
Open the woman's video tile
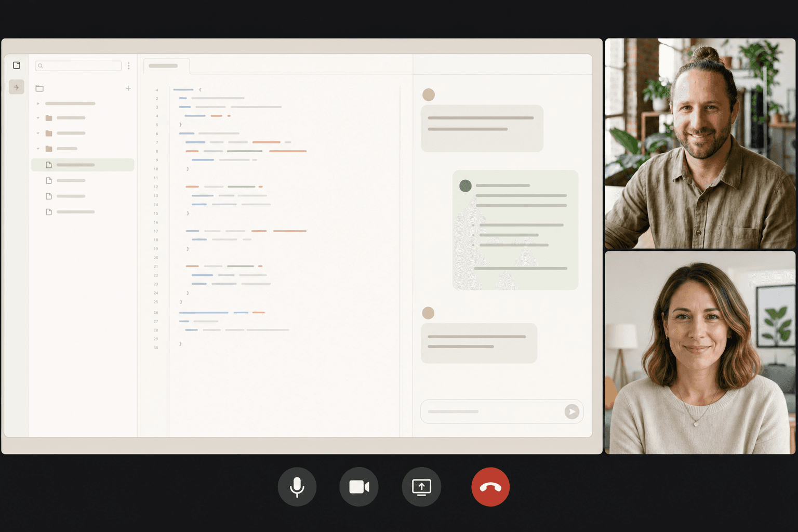(x=700, y=353)
